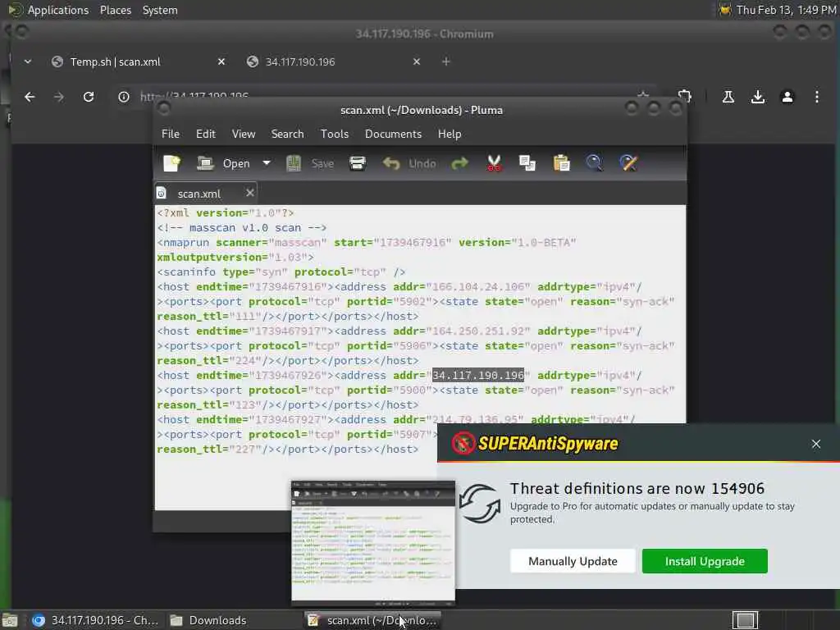Click the green Install Upgrade button
This screenshot has width=840, height=630.
705,561
